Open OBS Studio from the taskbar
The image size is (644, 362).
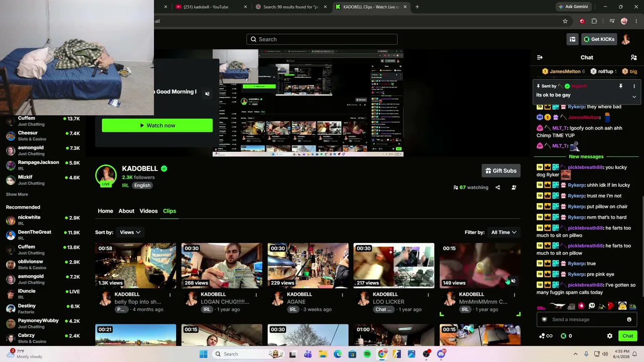pos(426,354)
